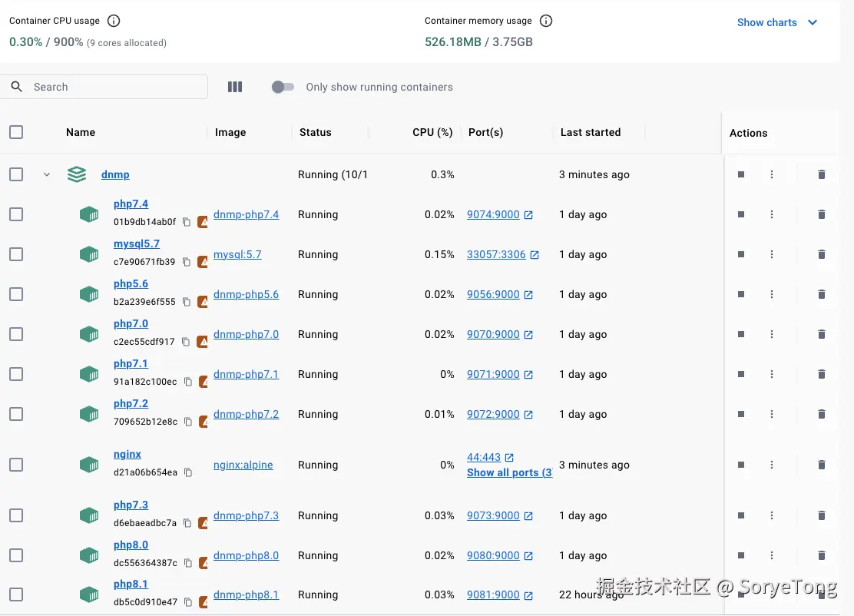Image resolution: width=854 pixels, height=616 pixels.
Task: Select the php5.6 row checkbox
Action: [16, 294]
